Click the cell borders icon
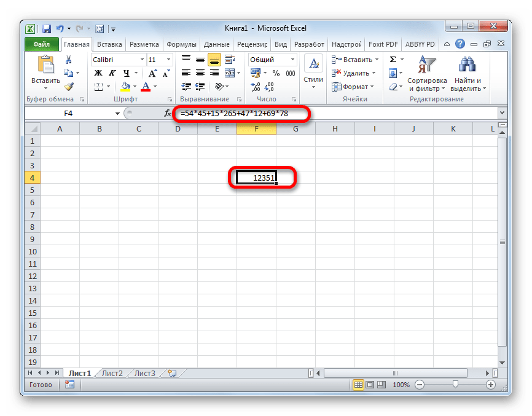532x416 pixels. (x=98, y=87)
